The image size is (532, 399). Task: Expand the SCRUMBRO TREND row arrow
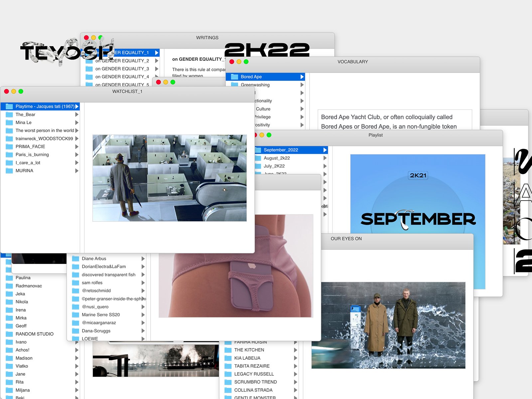(296, 382)
